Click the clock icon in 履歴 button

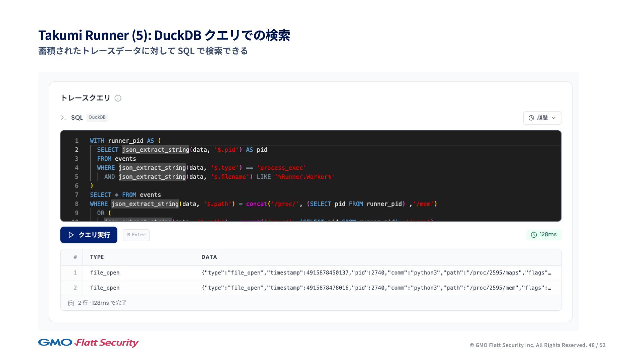531,118
